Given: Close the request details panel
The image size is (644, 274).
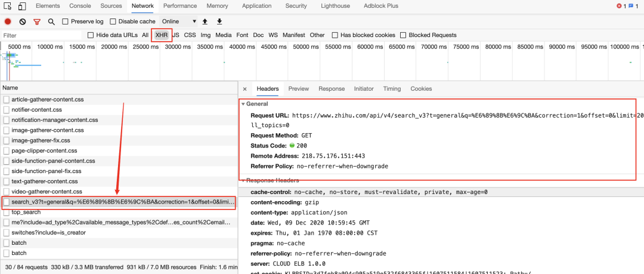Looking at the screenshot, I should pyautogui.click(x=244, y=89).
